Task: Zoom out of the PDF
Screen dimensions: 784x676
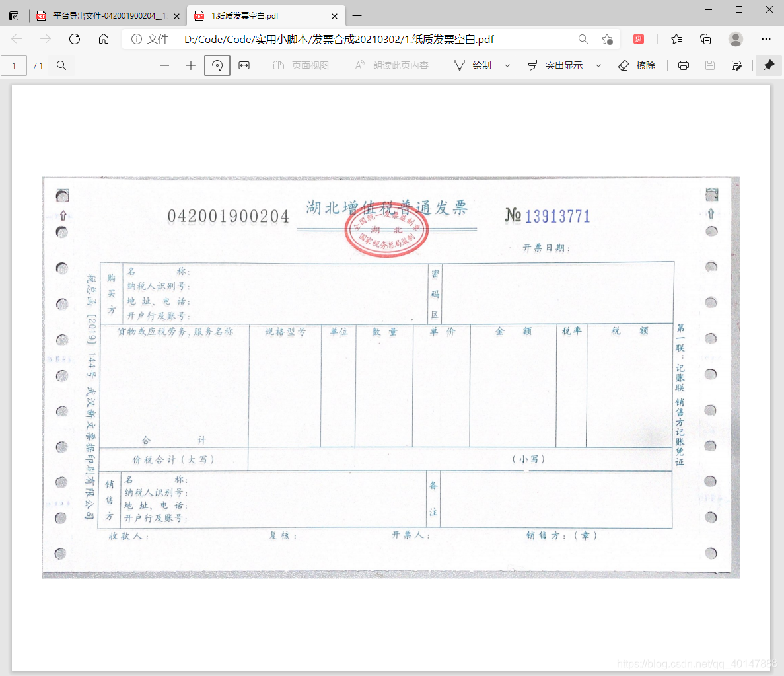Action: coord(164,65)
